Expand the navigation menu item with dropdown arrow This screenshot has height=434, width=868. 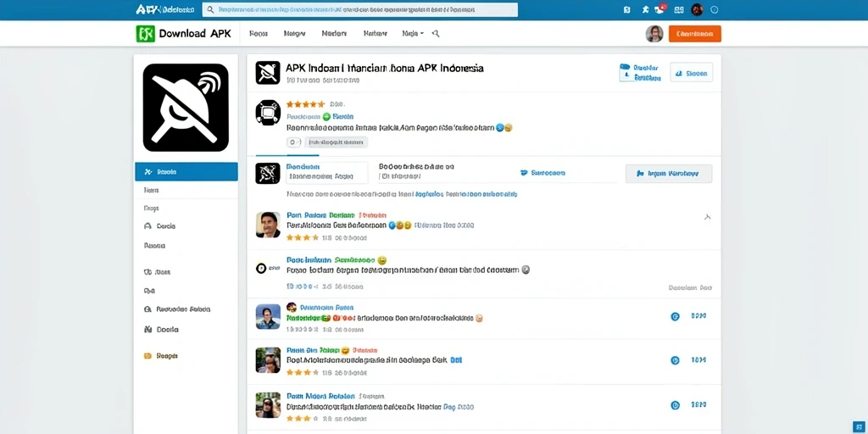[413, 34]
